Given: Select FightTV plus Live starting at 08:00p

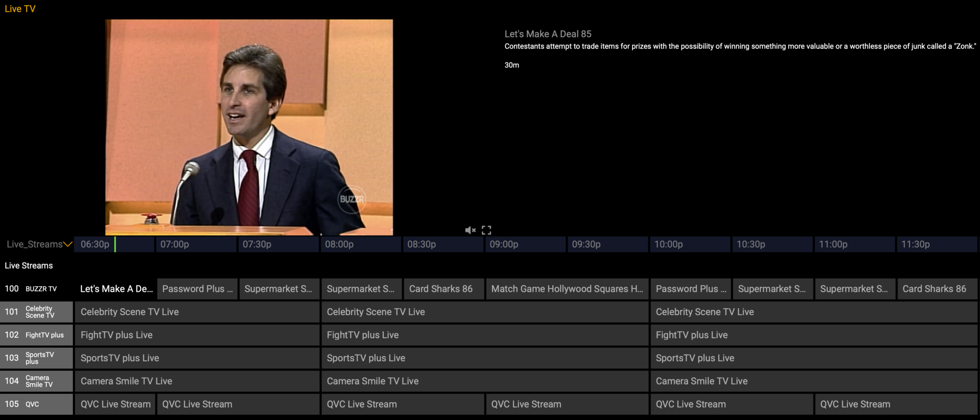Looking at the screenshot, I should coord(485,335).
